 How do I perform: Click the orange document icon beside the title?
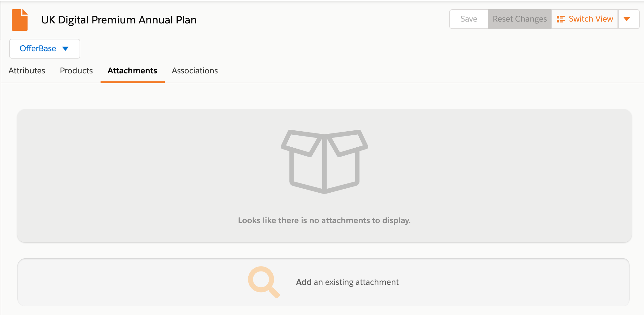pos(20,20)
